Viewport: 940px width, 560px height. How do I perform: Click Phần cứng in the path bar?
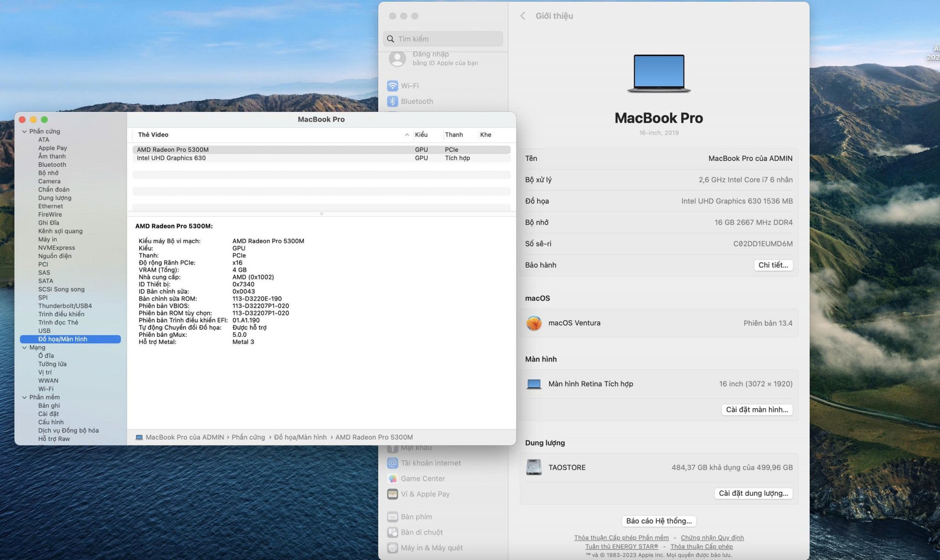(248, 438)
